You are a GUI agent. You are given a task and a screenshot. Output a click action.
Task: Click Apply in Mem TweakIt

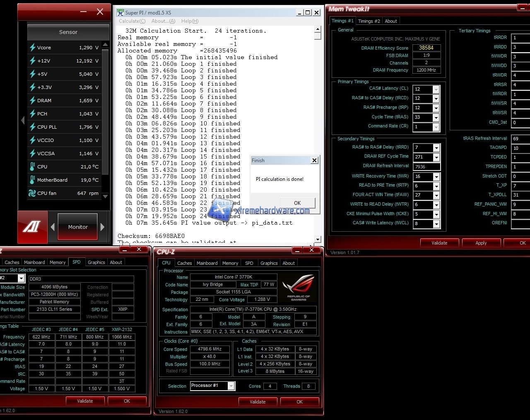point(481,243)
